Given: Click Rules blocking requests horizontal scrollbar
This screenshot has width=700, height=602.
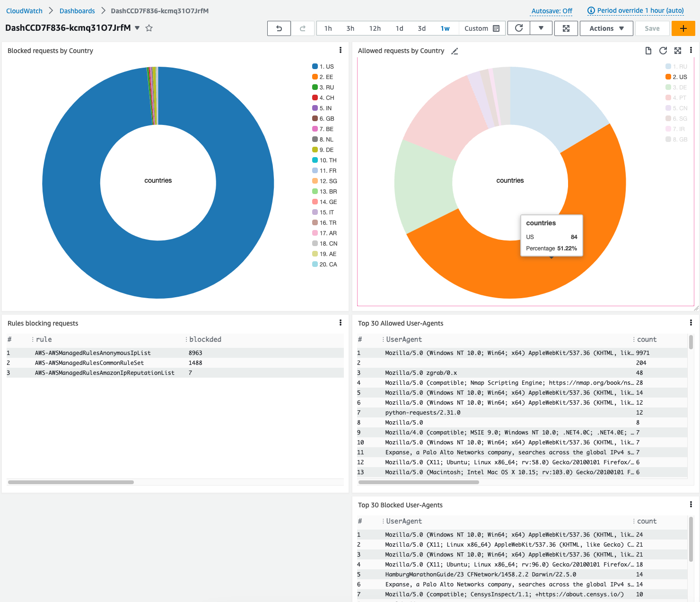Looking at the screenshot, I should [x=71, y=482].
